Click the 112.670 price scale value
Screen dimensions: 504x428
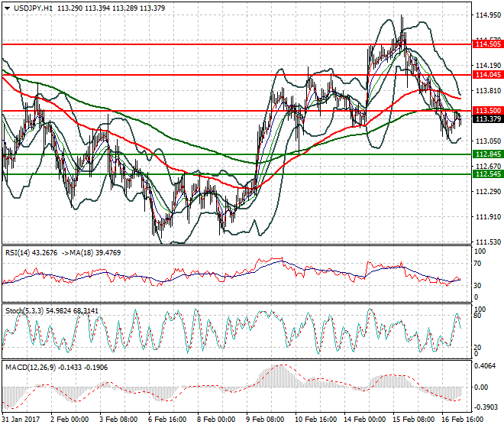point(488,166)
